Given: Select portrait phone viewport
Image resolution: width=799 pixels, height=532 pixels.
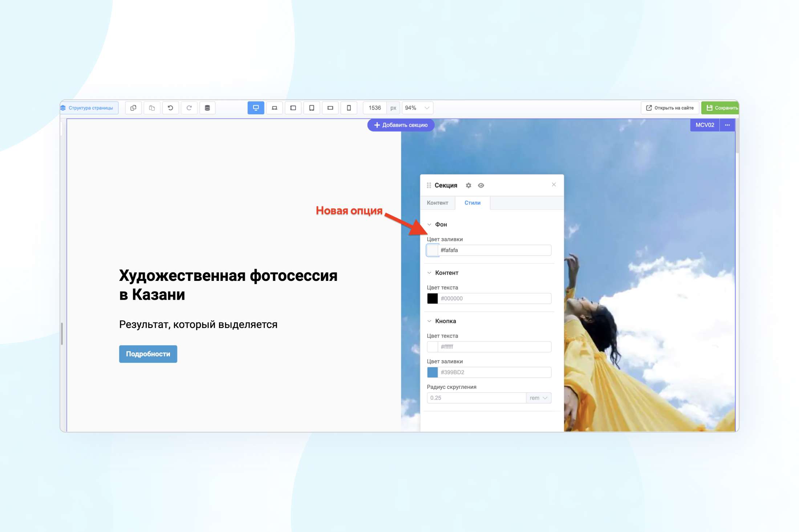Looking at the screenshot, I should click(x=349, y=108).
